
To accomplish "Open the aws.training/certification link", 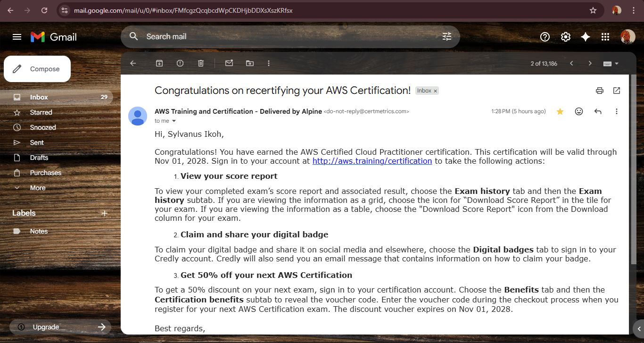I will [372, 161].
